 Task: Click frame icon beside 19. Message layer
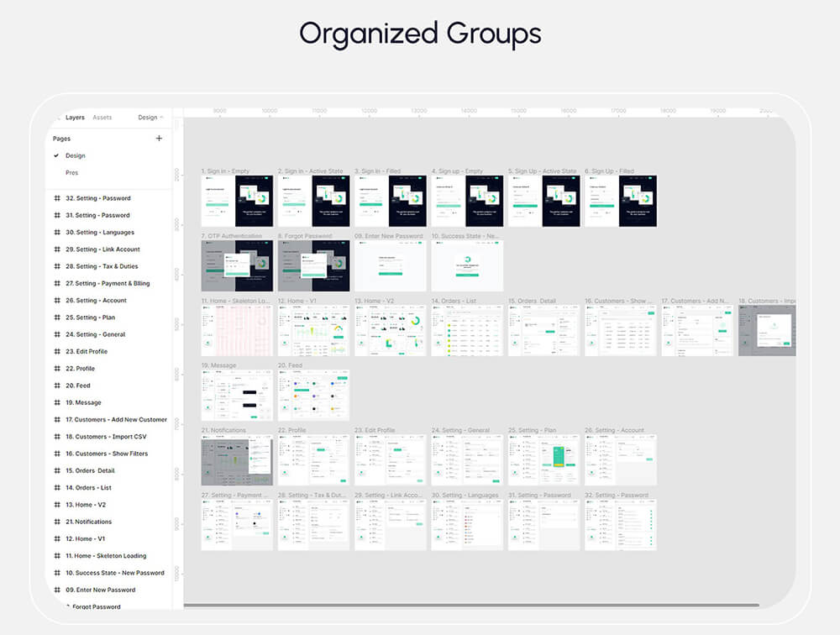57,402
